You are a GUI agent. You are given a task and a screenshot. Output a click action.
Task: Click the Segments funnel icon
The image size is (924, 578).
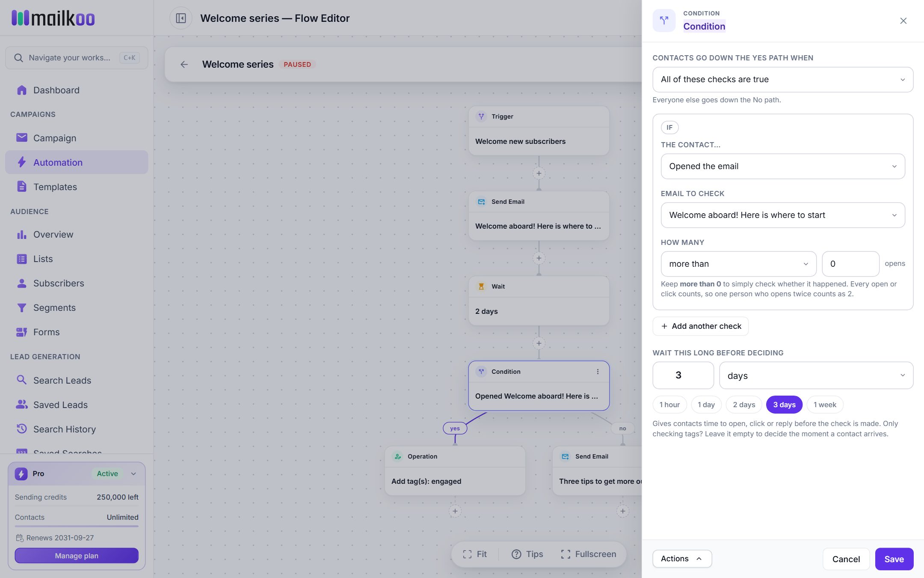click(21, 308)
